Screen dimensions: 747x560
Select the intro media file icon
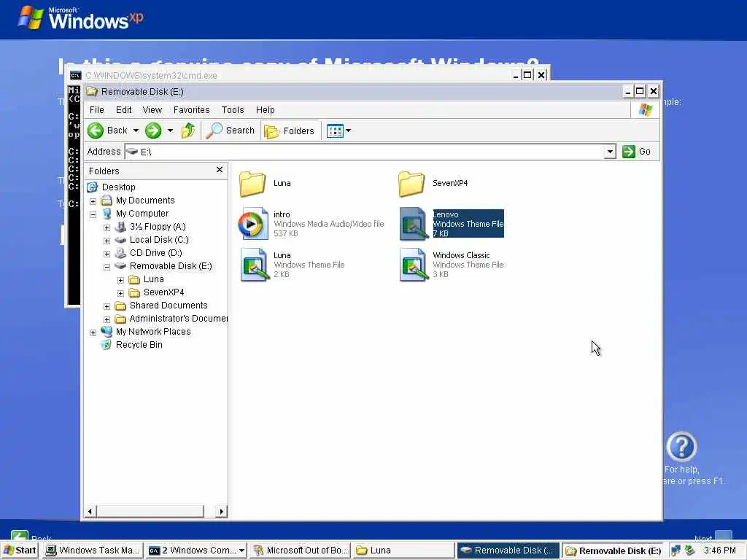coord(253,223)
